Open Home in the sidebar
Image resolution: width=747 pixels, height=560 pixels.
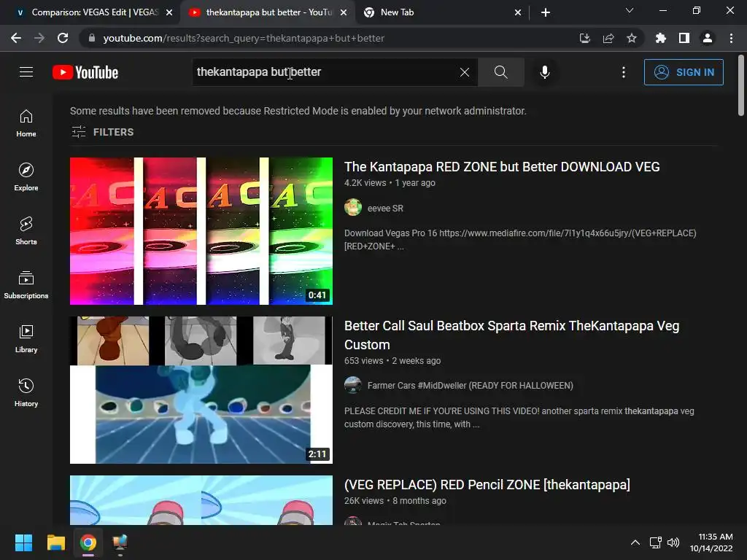pos(26,123)
